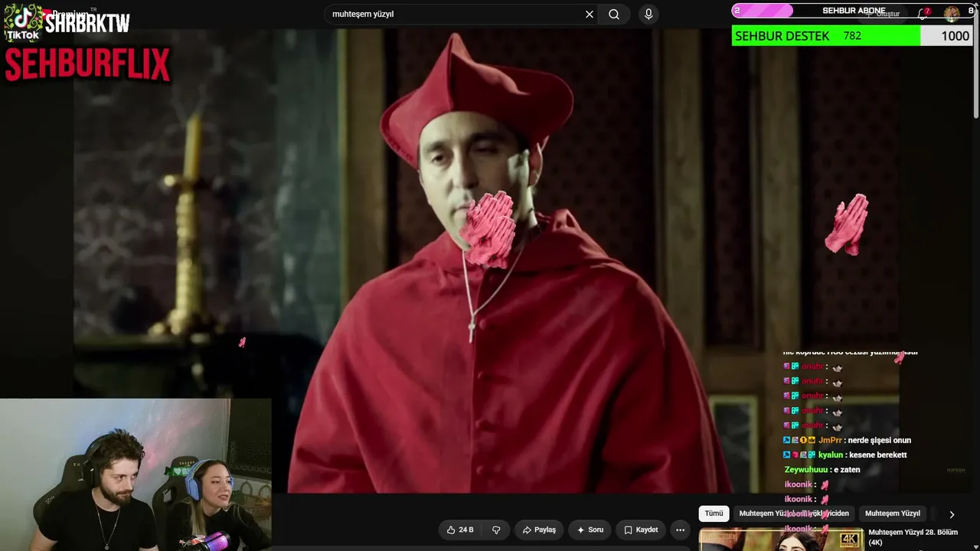Open 'Muhteşem Yüzyıl 28. Bölüm (4K)' title
Image resolution: width=980 pixels, height=551 pixels.
(x=913, y=537)
